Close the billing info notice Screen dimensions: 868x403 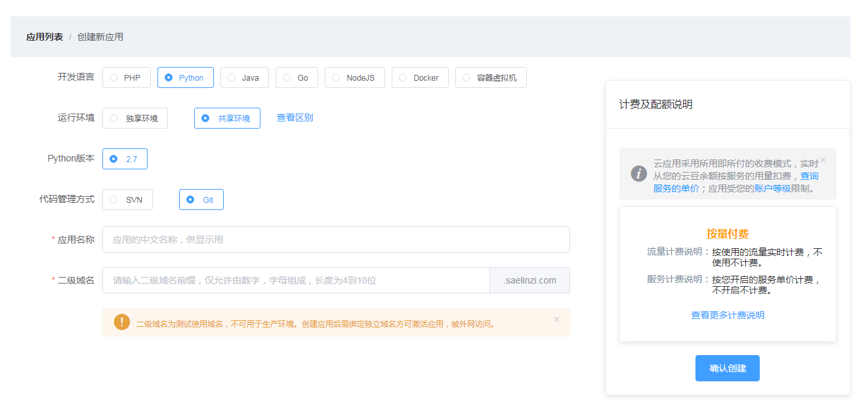(x=823, y=159)
